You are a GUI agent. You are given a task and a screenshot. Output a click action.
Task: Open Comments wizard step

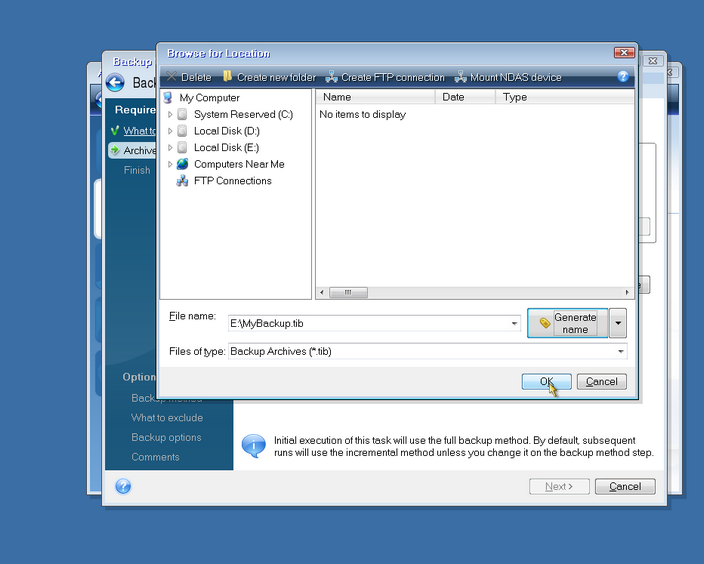click(155, 457)
